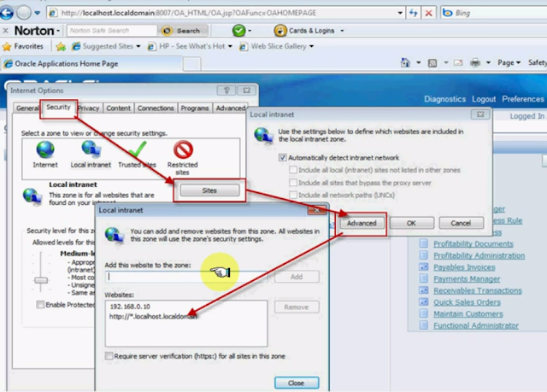Open the Print options dropdown arrow
The image size is (547, 392).
[488, 62]
